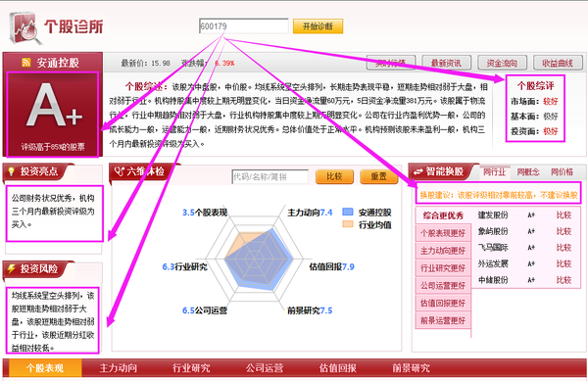Image resolution: width=588 pixels, height=381 pixels.
Task: Switch to the 同概念 tab
Action: tap(528, 172)
